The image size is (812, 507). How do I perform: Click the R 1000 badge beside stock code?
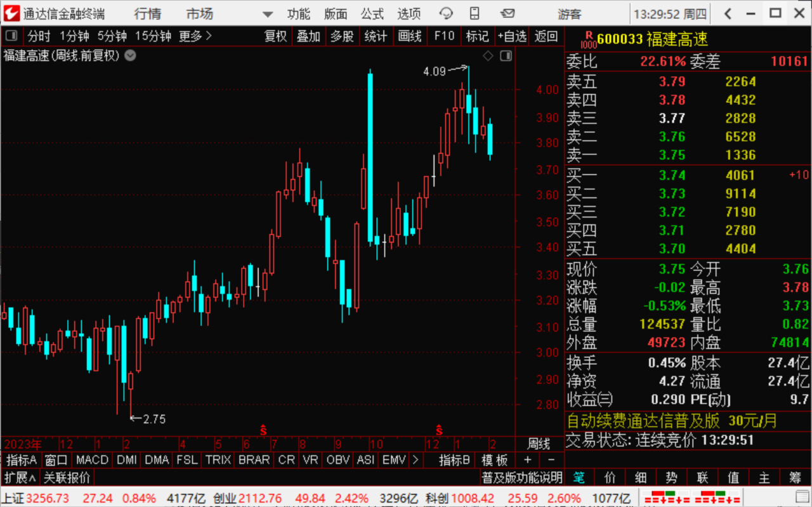click(x=589, y=40)
